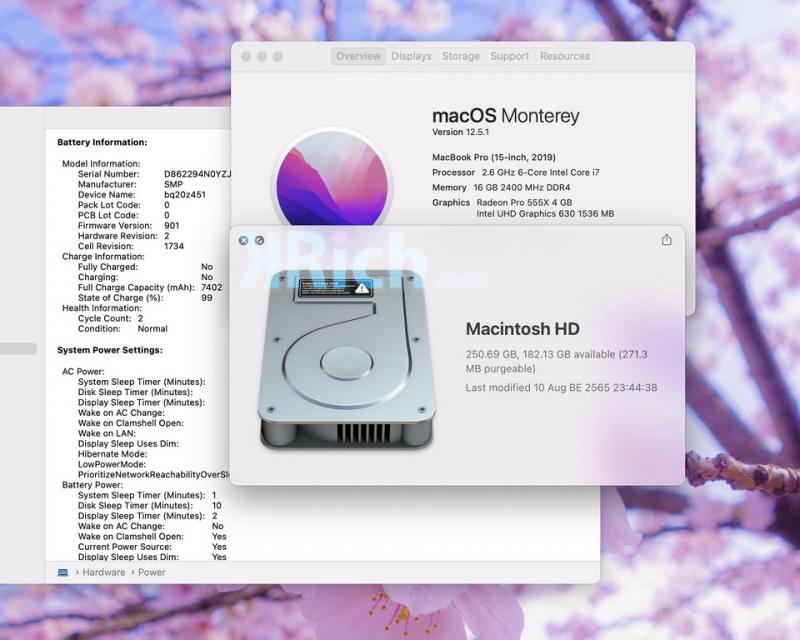Click the full-screen icon in Quick Look panel
Screen dimensions: 800x640
(x=260, y=240)
